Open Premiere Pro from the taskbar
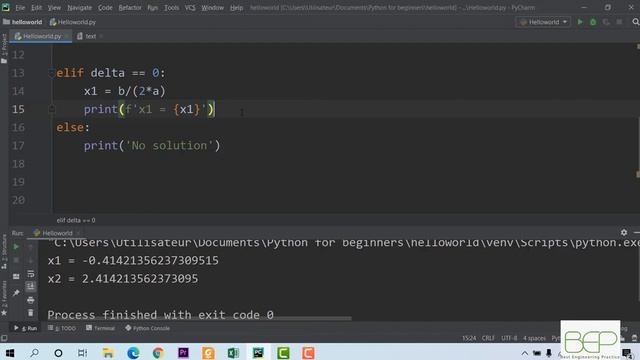Image resolution: width=640 pixels, height=360 pixels. [183, 353]
